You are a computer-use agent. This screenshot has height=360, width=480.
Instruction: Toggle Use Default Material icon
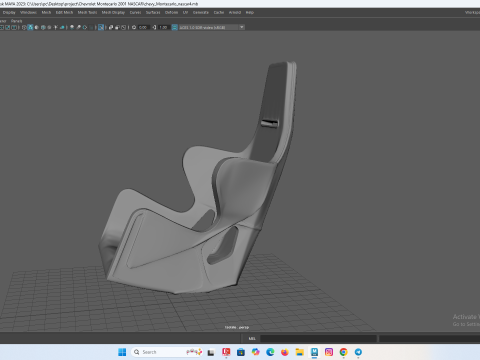[36, 27]
